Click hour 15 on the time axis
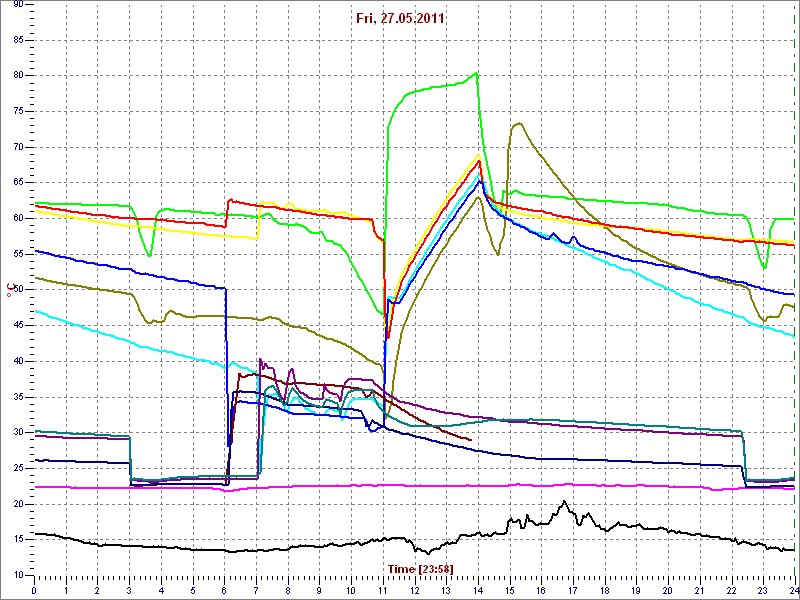Viewport: 800px width, 600px height. tap(509, 590)
